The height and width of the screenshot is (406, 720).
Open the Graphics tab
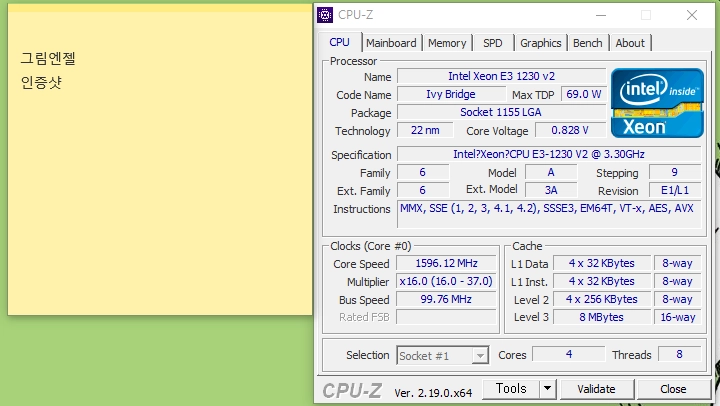tap(540, 43)
